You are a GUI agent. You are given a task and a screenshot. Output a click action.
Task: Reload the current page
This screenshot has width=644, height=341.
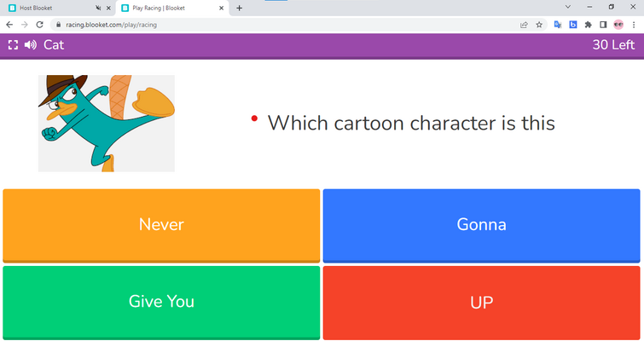[x=39, y=25]
